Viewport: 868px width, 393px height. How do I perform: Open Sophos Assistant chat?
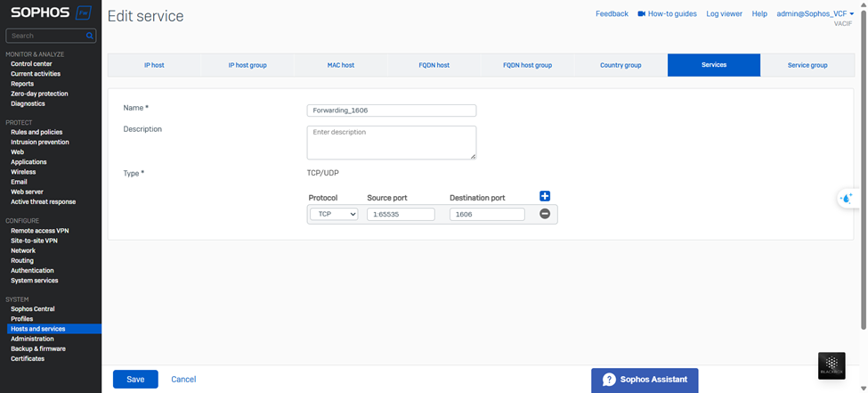[645, 380]
